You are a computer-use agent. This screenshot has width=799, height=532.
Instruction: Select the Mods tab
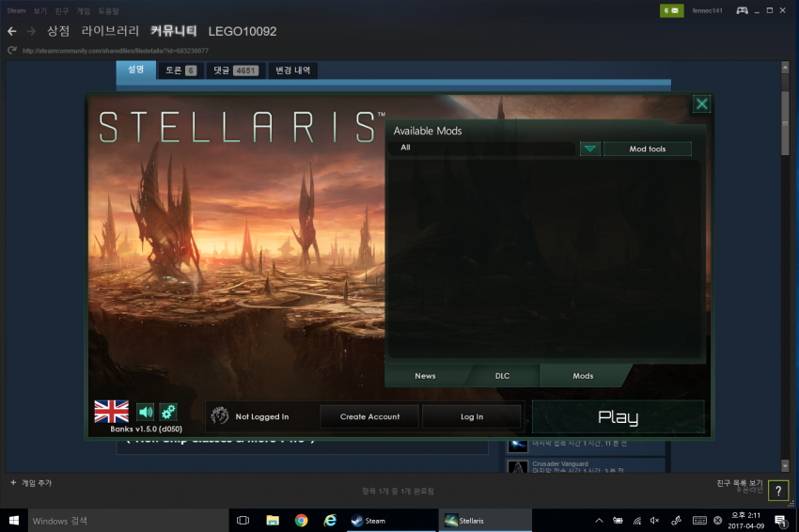[x=583, y=376]
